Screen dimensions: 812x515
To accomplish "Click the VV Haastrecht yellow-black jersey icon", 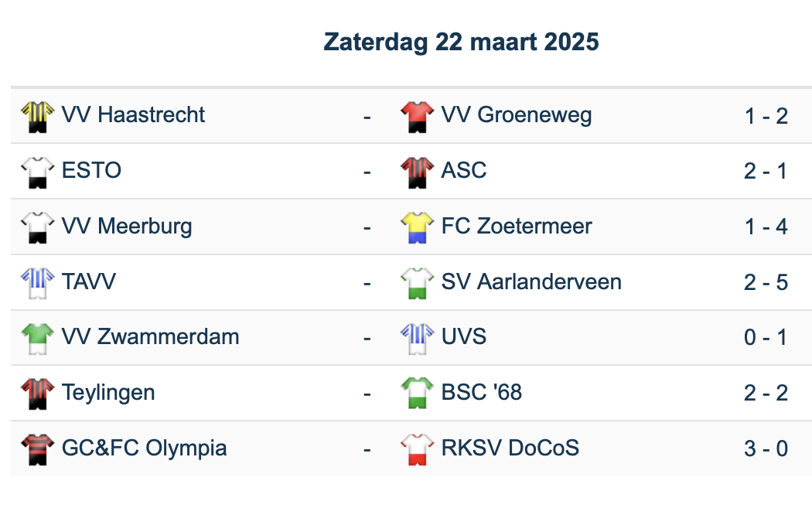I will (36, 116).
